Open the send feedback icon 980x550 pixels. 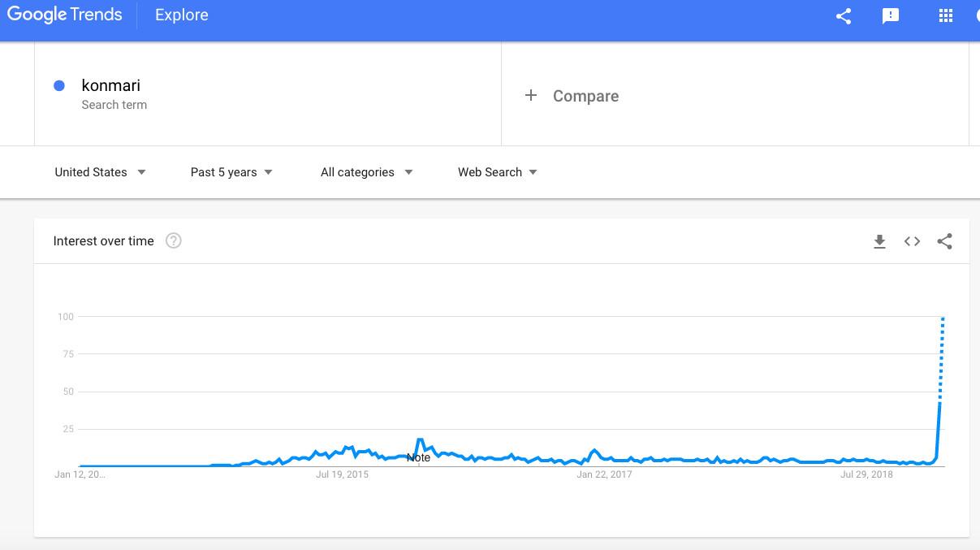tap(891, 15)
